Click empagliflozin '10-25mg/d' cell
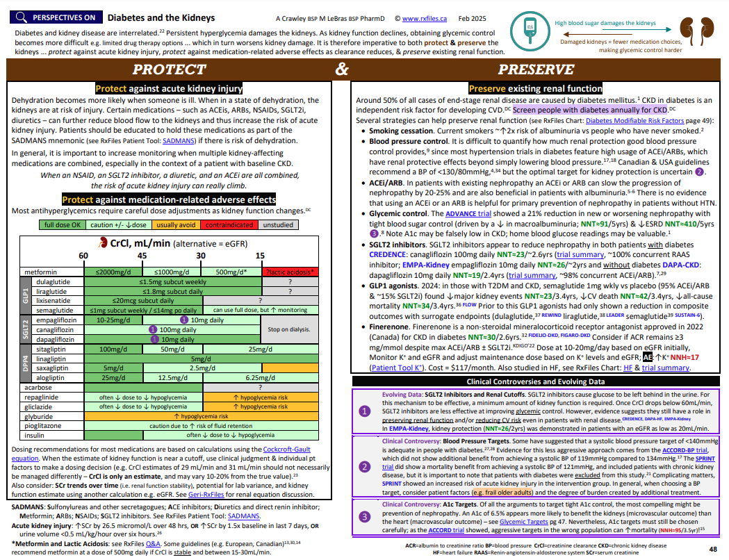729x560 pixels. tap(113, 320)
